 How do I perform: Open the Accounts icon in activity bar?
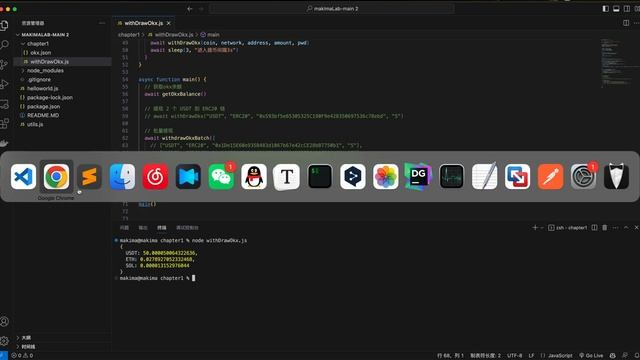4,322
